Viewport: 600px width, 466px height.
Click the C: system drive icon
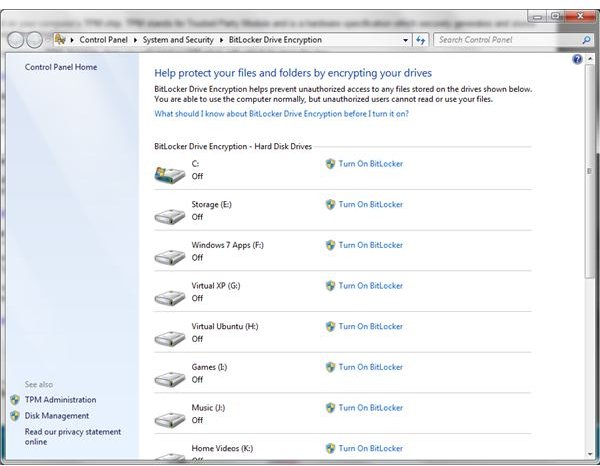(170, 175)
